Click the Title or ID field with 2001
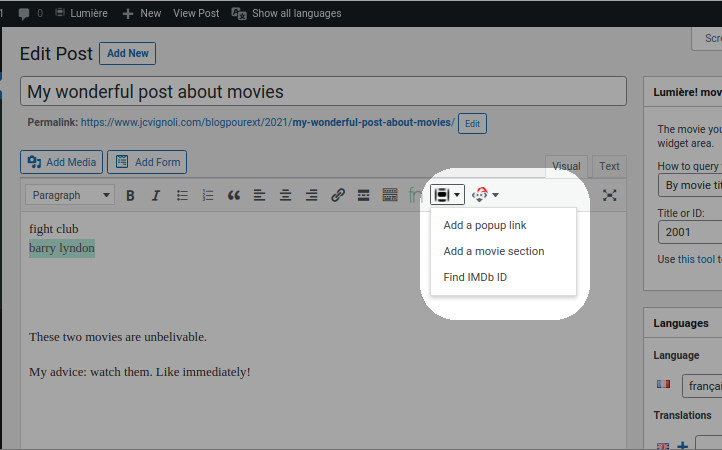This screenshot has width=722, height=450. point(690,232)
